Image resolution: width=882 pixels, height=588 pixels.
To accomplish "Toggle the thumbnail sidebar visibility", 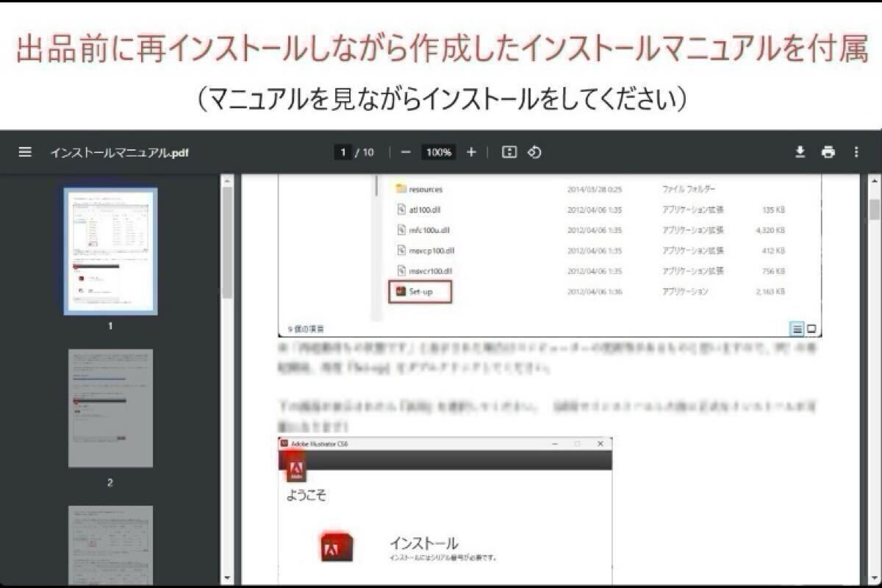I will click(x=25, y=151).
